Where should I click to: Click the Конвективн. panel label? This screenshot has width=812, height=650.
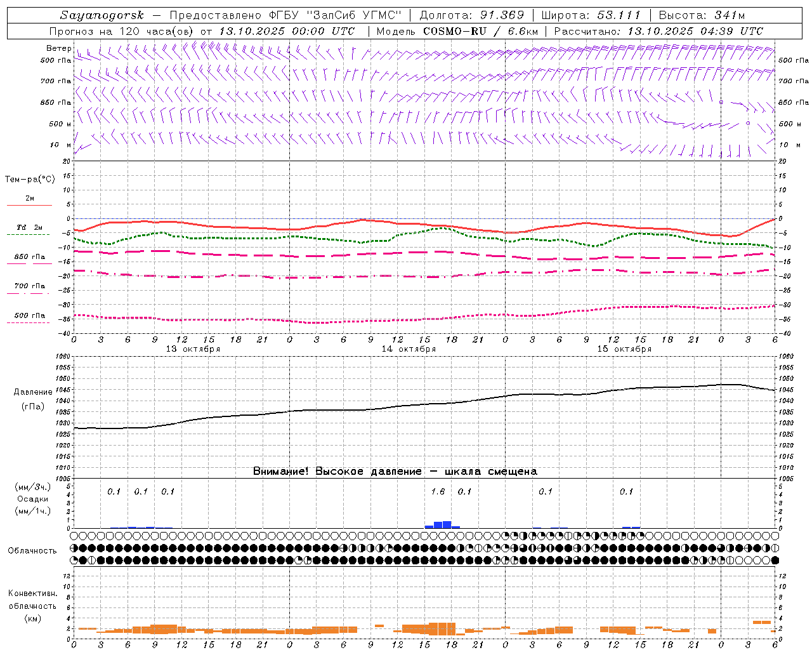point(33,594)
